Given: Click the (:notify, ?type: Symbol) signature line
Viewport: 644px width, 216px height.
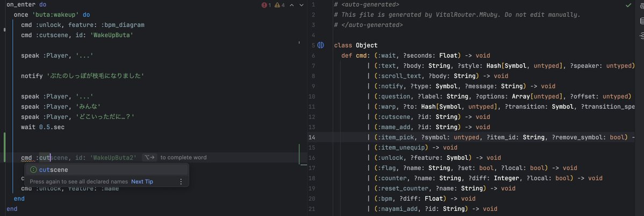Looking at the screenshot, I should click(x=461, y=86).
